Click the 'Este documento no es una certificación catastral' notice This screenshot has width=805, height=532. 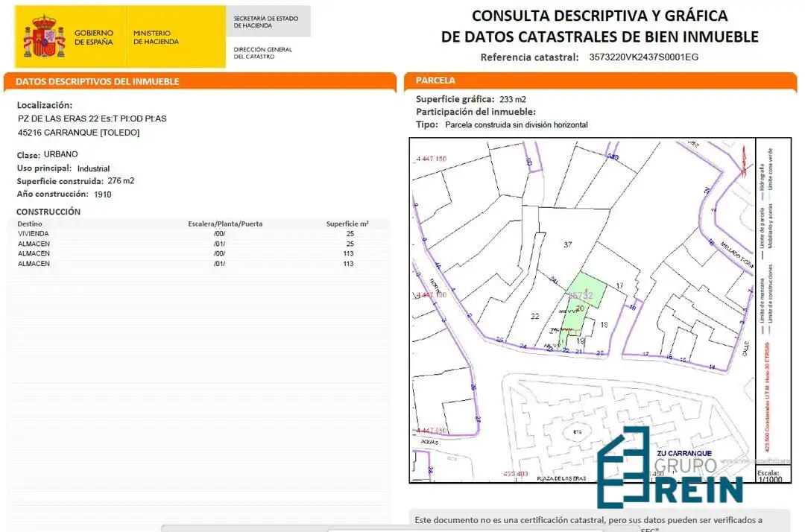click(588, 520)
